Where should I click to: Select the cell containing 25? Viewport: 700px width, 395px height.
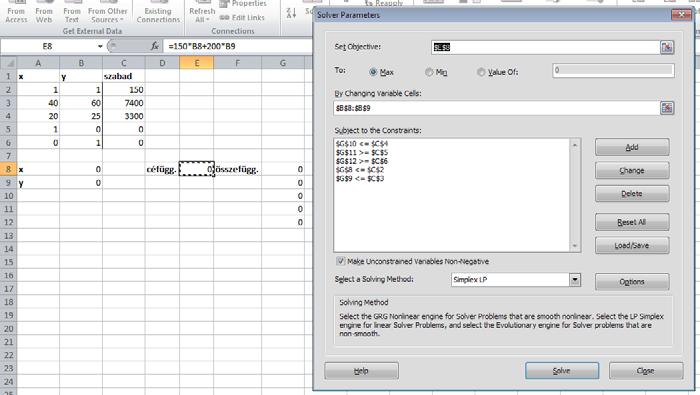[x=81, y=116]
